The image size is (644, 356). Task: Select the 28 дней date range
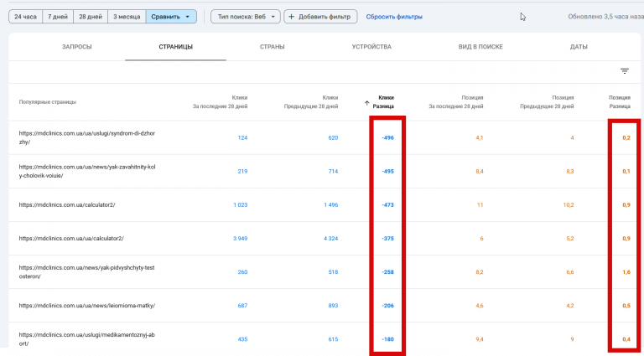click(x=91, y=17)
